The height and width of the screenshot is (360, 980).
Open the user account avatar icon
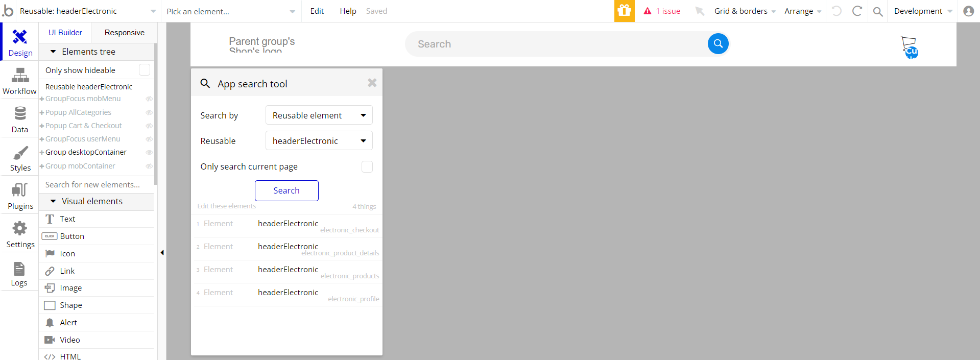968,11
